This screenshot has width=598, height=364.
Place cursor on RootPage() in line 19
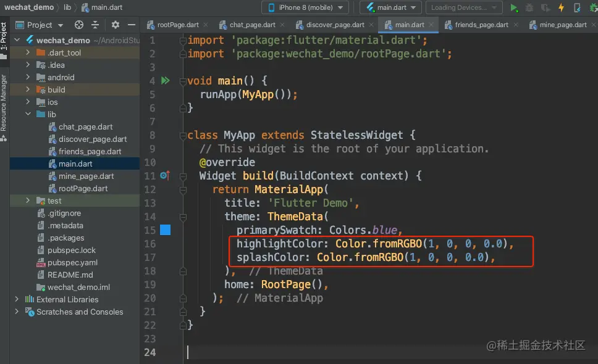pyautogui.click(x=292, y=284)
